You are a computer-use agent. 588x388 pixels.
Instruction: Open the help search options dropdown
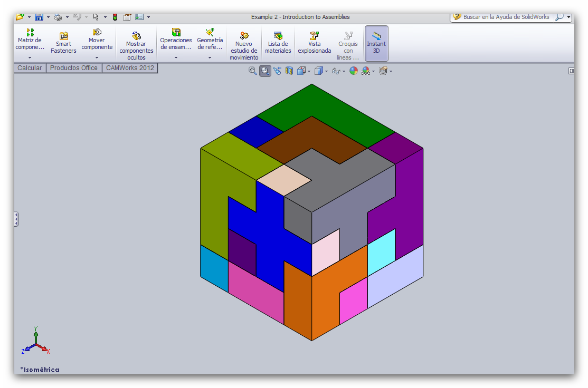[568, 17]
